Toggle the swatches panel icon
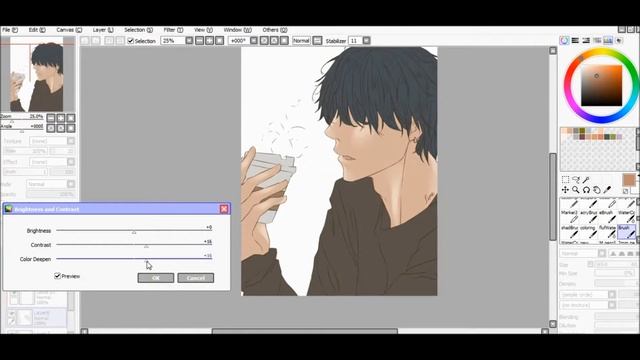The width and height of the screenshot is (640, 360). tap(608, 40)
